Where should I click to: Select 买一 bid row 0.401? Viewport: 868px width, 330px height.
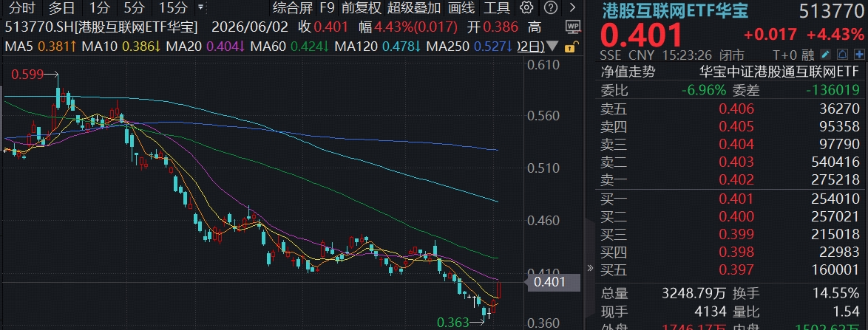tap(730, 199)
